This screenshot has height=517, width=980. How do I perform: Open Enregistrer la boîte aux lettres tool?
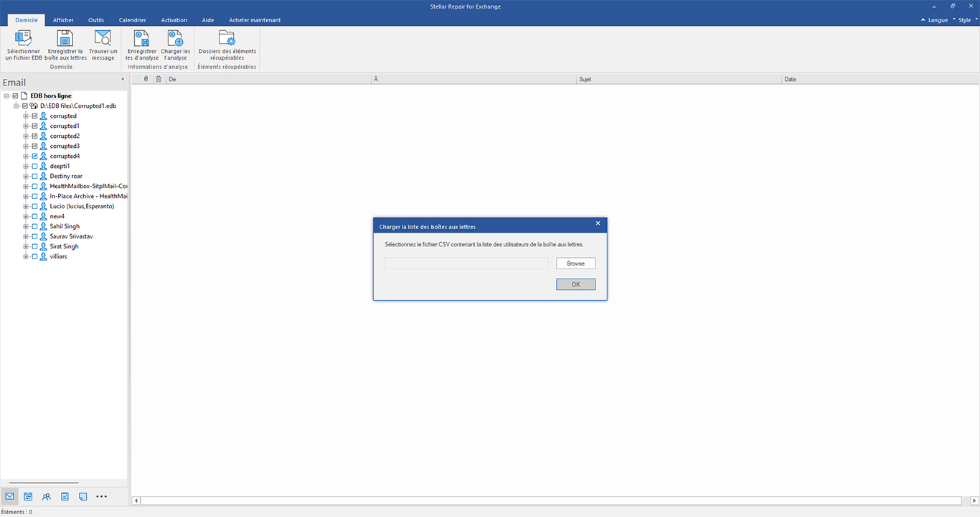[x=65, y=45]
